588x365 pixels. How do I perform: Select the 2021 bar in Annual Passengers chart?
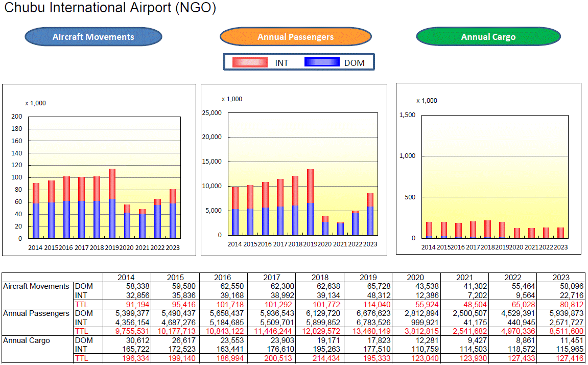pos(340,229)
